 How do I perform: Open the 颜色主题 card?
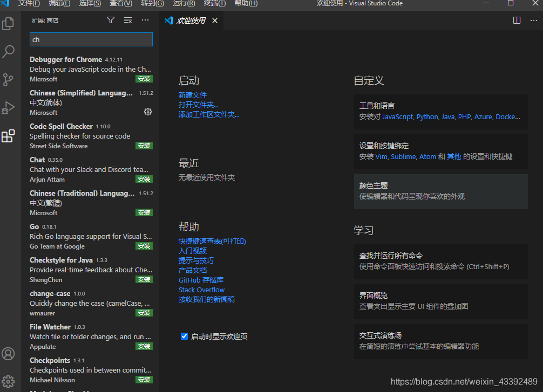point(441,191)
